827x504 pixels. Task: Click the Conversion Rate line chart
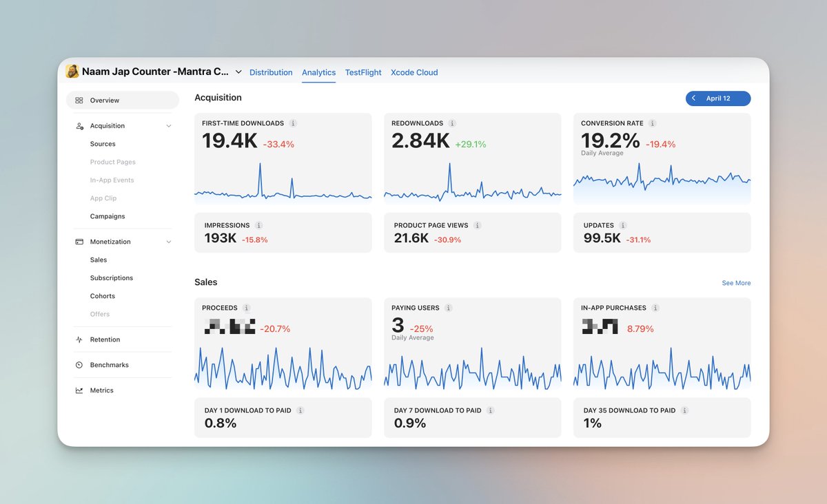click(662, 182)
